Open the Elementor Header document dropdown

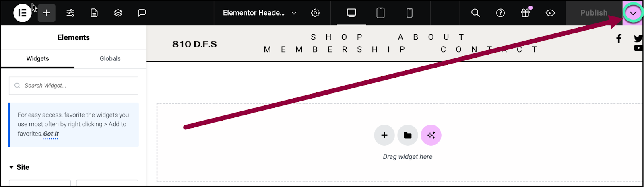tap(260, 13)
